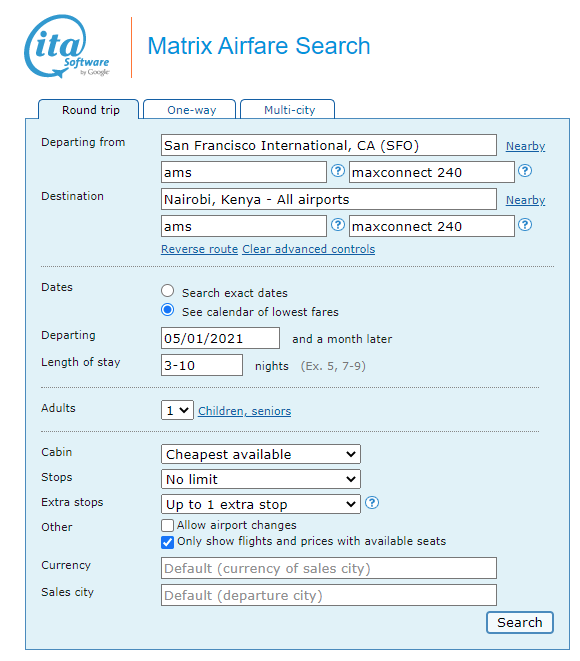Enable Allow airport changes checkbox
The height and width of the screenshot is (661, 580).
coord(167,525)
